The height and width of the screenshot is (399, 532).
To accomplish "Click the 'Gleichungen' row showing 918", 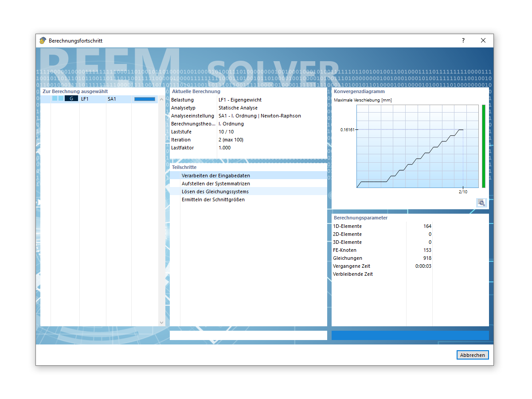I will [381, 258].
